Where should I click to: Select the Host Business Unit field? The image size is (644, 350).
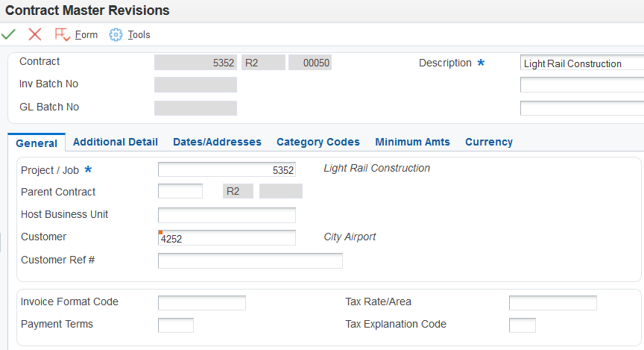pos(227,215)
